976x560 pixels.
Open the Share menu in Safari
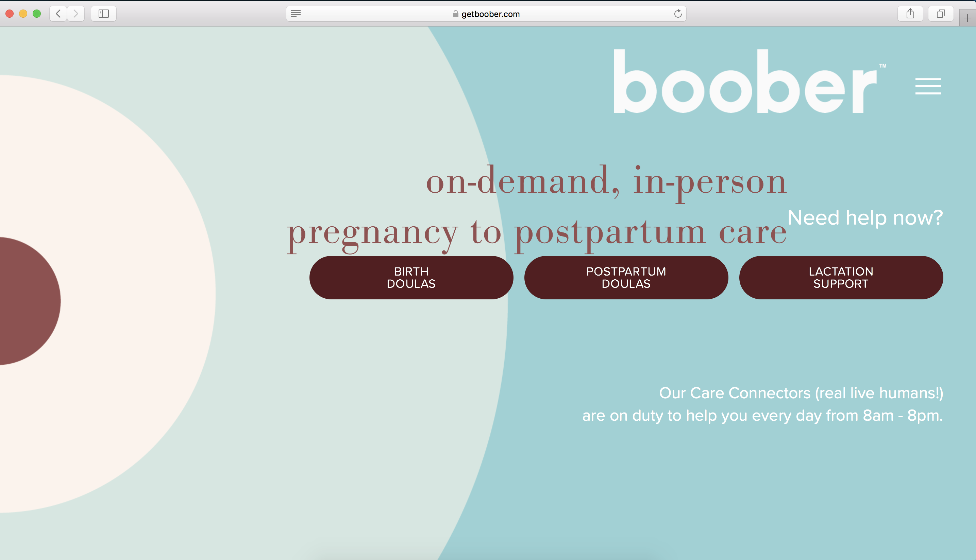click(910, 14)
